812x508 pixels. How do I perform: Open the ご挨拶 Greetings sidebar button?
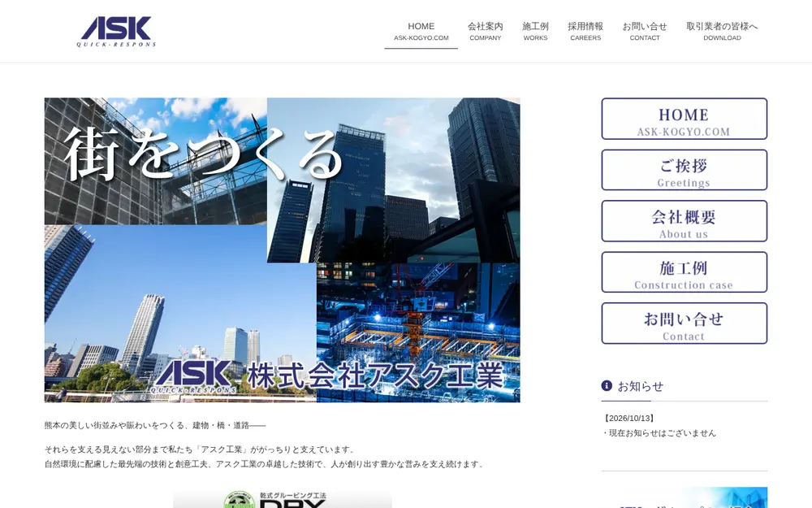point(684,170)
